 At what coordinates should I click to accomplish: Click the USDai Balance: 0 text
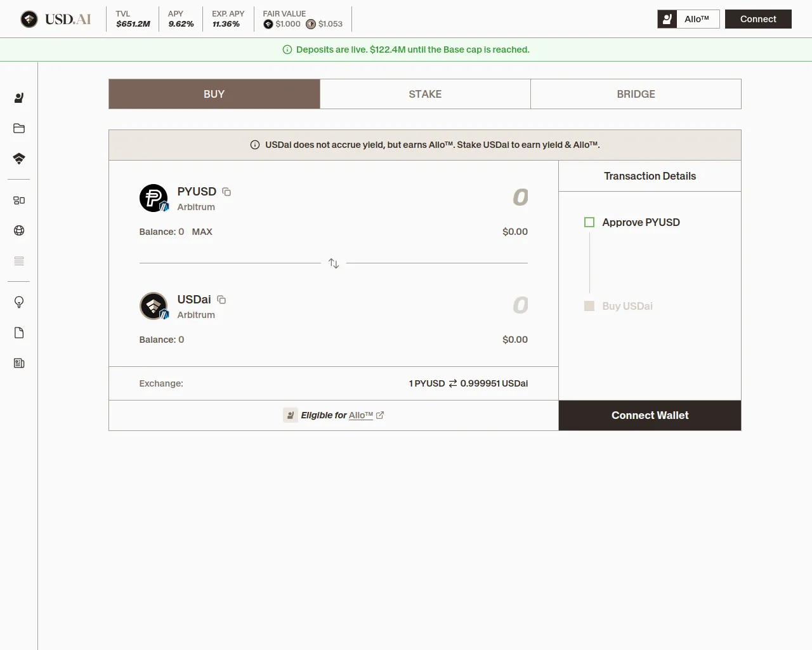(x=162, y=340)
